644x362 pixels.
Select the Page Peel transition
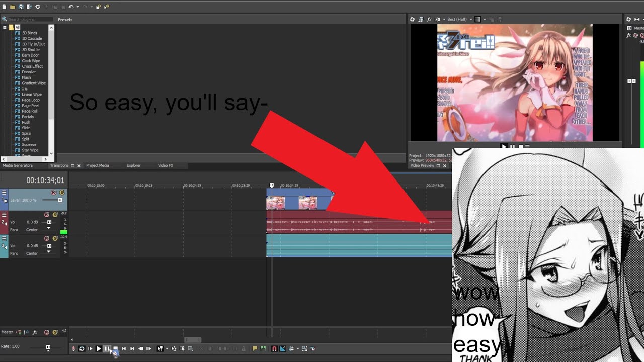[x=30, y=106]
